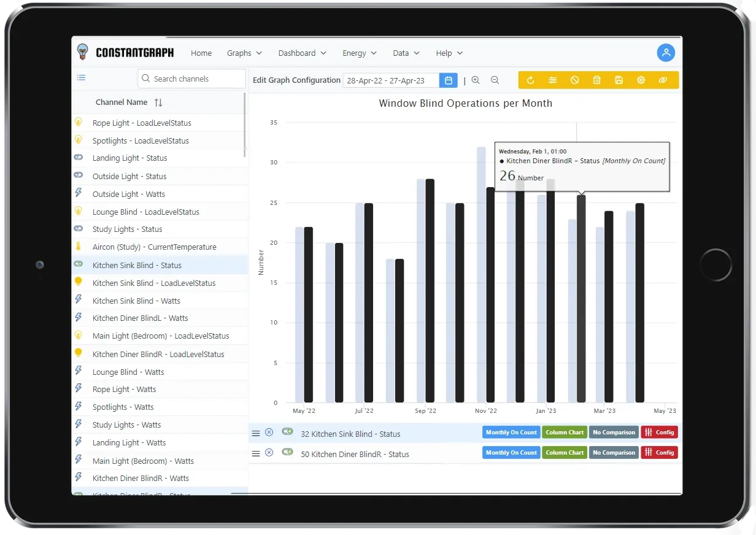Toggle the Kitchen Diner BlindR series switch
Viewport: 756px width, 535px height.
tap(287, 452)
